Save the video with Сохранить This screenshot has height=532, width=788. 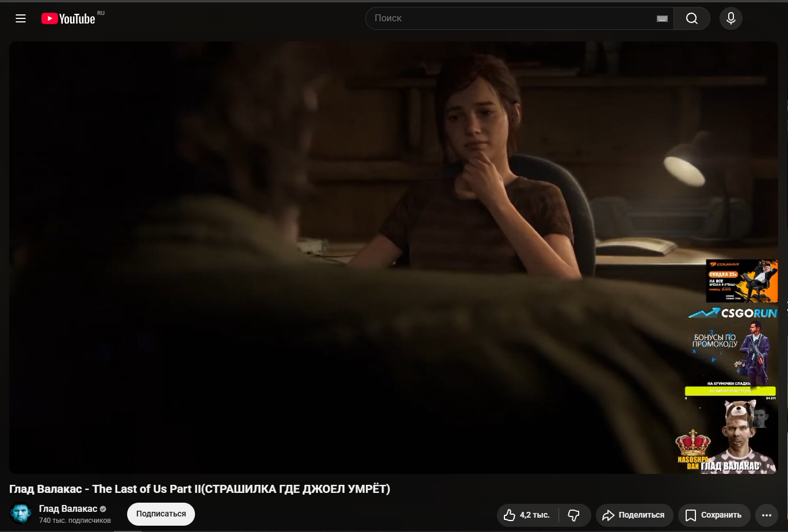pos(714,515)
